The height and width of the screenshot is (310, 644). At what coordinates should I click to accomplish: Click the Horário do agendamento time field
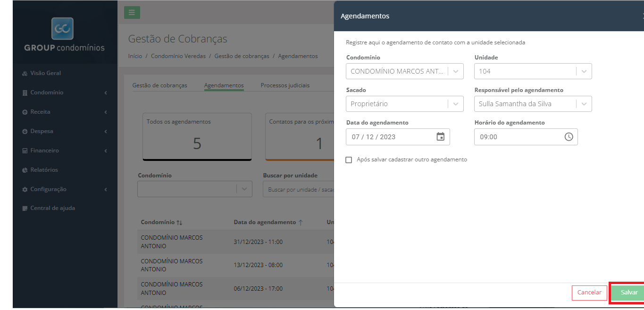[526, 137]
